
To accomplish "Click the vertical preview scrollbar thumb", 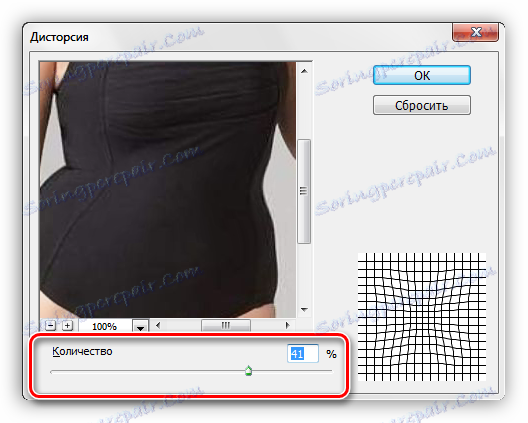I will coord(304,191).
